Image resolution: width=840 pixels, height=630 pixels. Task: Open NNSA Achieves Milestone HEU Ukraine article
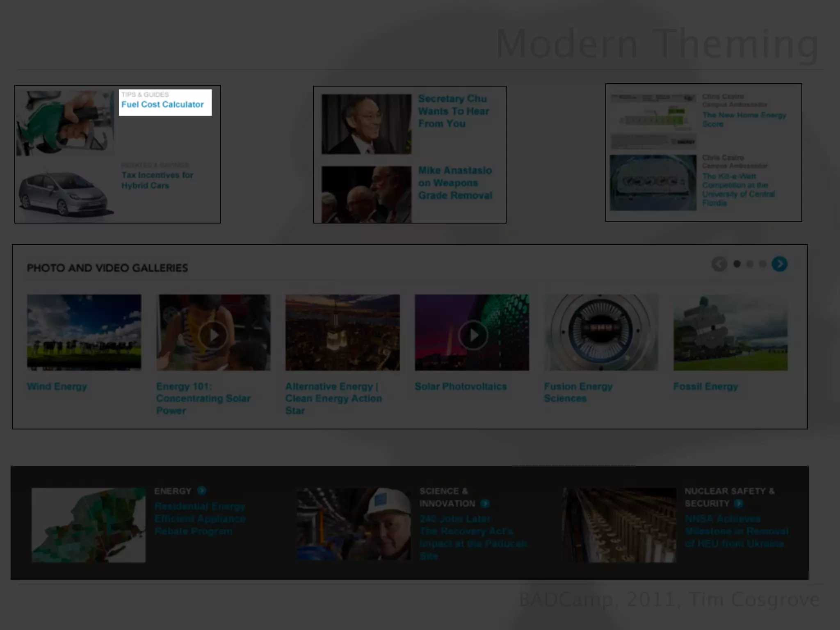coord(736,531)
